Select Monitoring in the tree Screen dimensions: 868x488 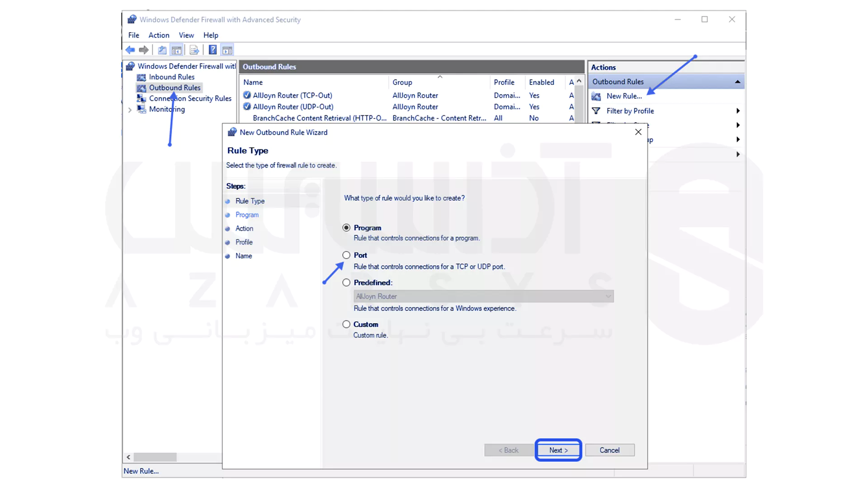(167, 109)
